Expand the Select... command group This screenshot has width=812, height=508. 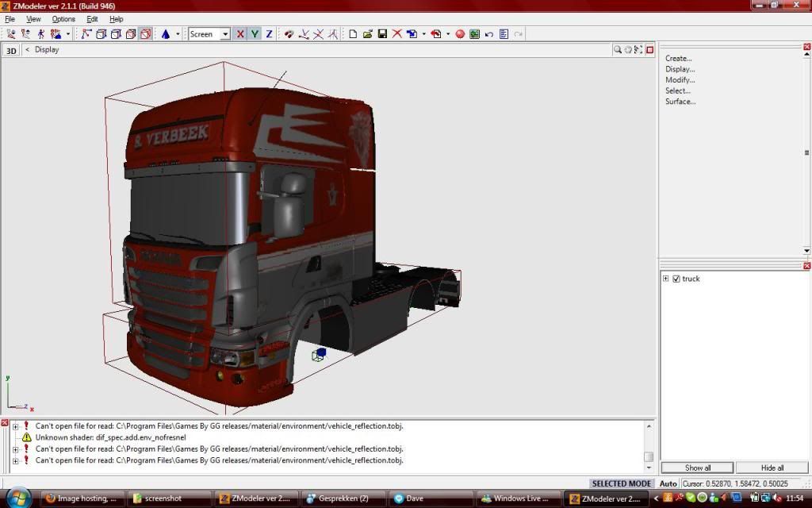point(678,91)
